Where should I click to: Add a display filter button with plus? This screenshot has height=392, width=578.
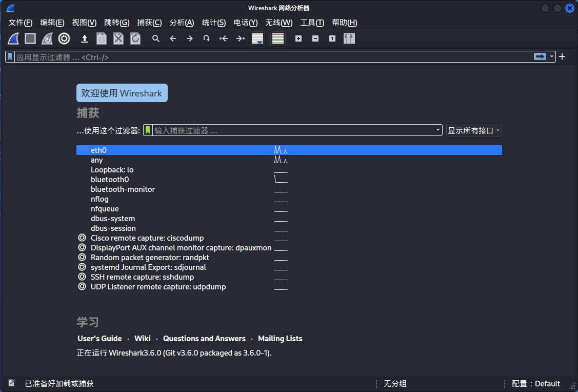(562, 56)
